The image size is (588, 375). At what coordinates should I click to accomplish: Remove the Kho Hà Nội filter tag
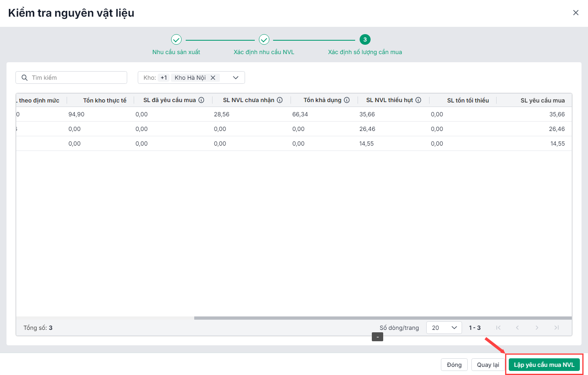tap(213, 78)
